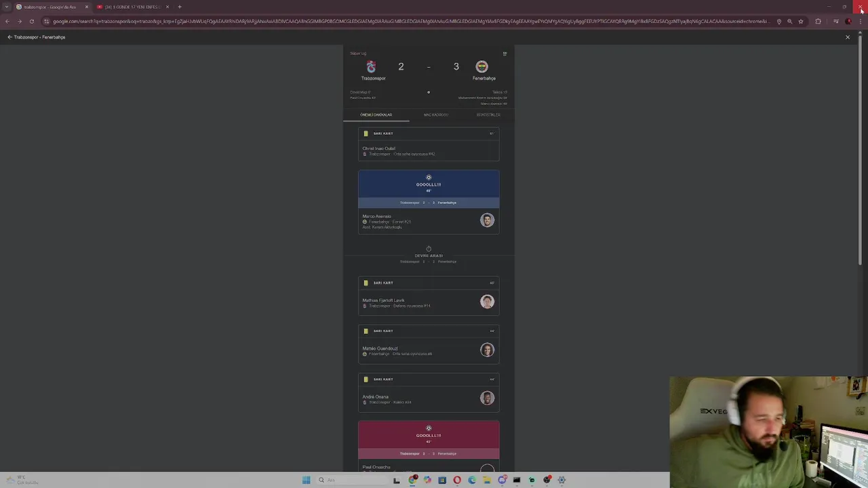Open Settings gear on the taskbar

point(561,480)
